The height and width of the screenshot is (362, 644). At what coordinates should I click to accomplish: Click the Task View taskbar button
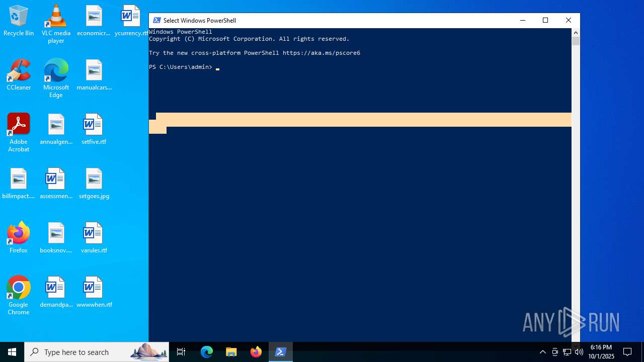coord(181,352)
